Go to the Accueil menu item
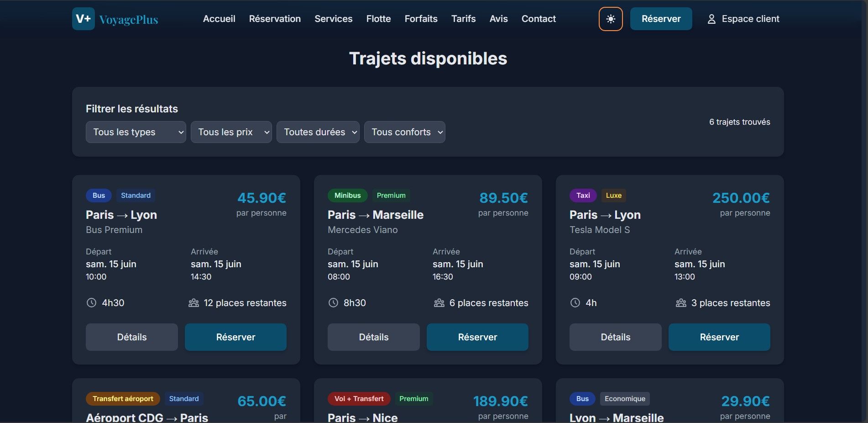The image size is (868, 423). pyautogui.click(x=219, y=19)
